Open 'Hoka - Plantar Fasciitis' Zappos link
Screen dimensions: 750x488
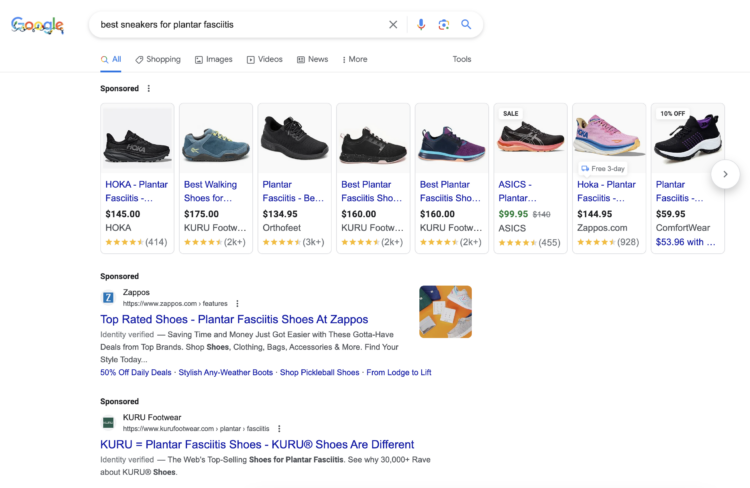607,191
